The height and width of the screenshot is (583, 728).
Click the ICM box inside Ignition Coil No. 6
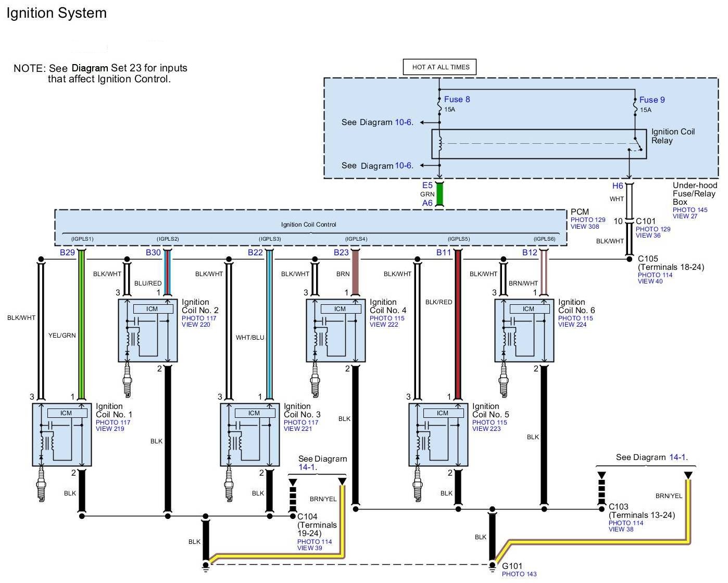click(529, 309)
